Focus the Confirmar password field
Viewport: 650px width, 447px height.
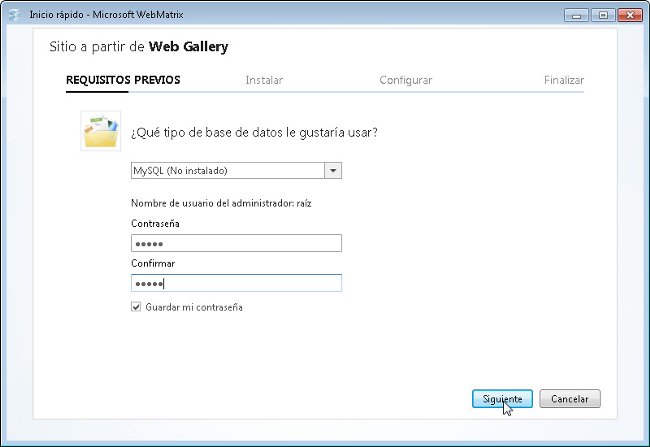tap(236, 283)
